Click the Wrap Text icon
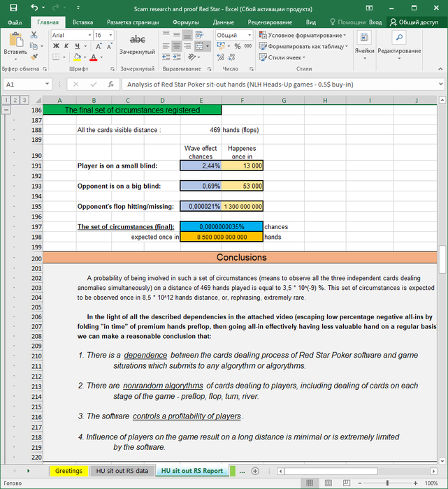The width and height of the screenshot is (448, 489). [x=199, y=35]
